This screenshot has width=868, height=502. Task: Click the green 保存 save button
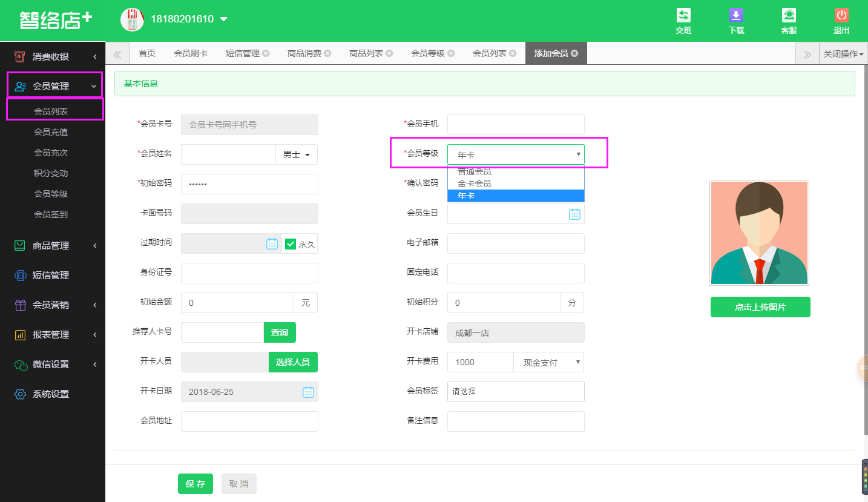(195, 484)
